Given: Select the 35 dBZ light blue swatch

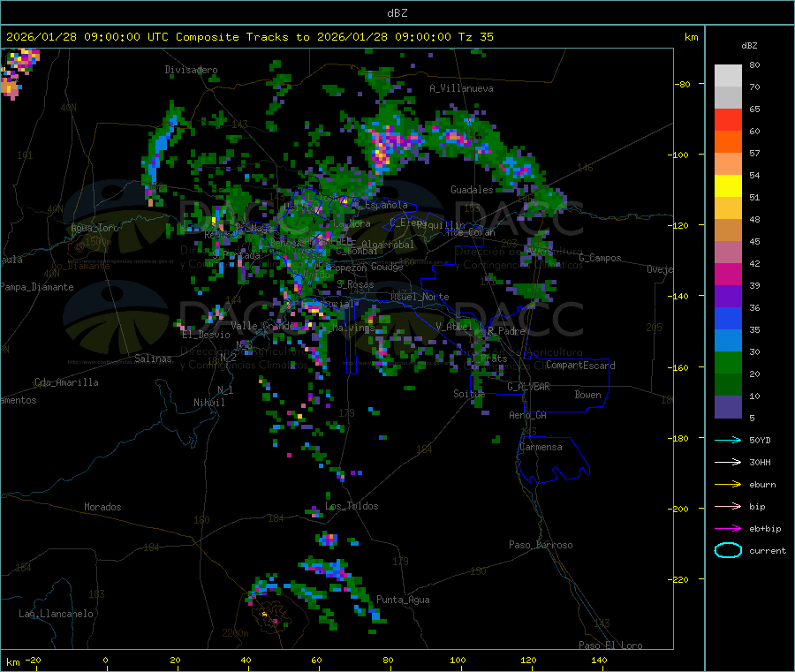Looking at the screenshot, I should (x=728, y=341).
